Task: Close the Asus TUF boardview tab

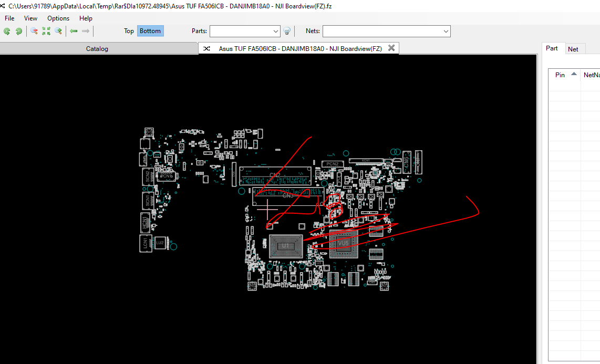Action: coord(391,48)
